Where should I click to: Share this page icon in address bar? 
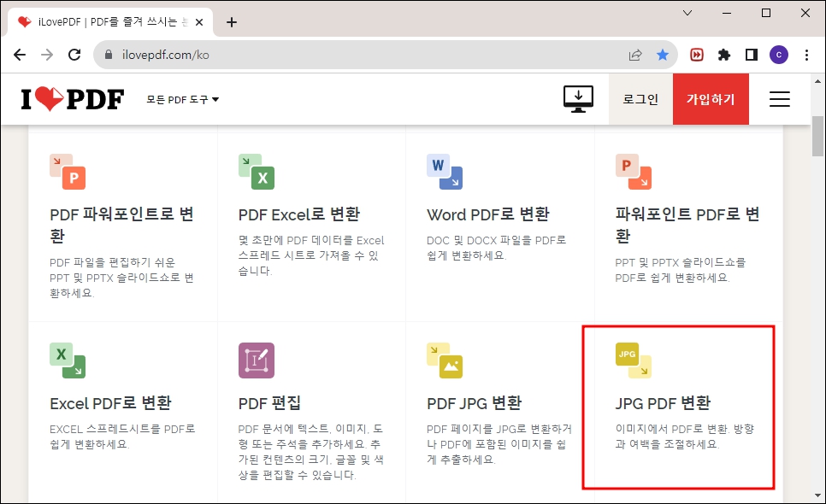(x=635, y=55)
